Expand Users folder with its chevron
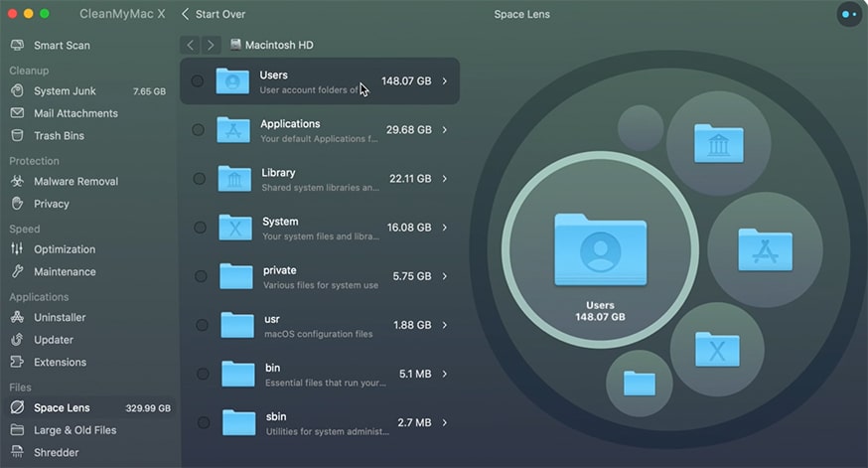This screenshot has width=868, height=468. (445, 80)
